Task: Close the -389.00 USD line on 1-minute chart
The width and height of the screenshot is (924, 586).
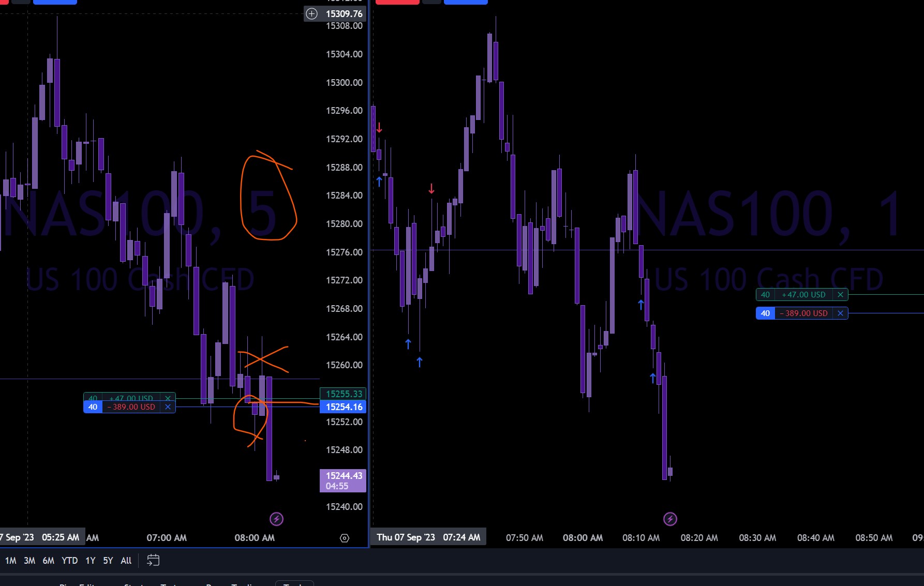Action: (x=840, y=313)
